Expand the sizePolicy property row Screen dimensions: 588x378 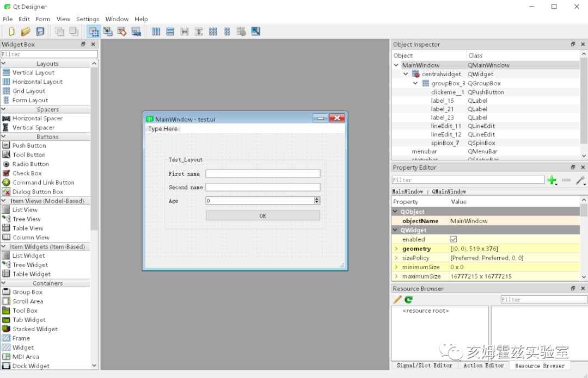coord(396,258)
